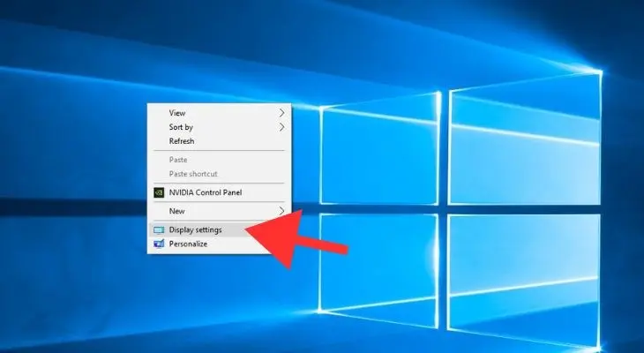Click the disabled Paste shortcut entry
This screenshot has height=353, width=644.
pyautogui.click(x=220, y=174)
